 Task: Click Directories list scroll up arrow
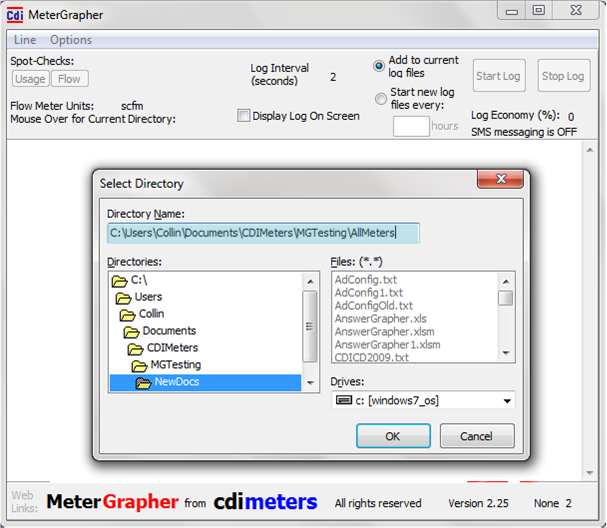click(310, 281)
